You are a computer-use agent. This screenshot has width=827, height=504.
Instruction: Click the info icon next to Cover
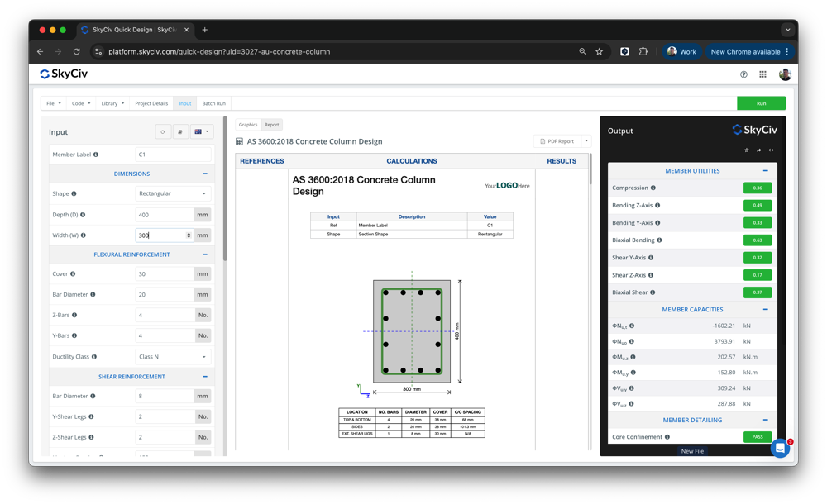(73, 273)
